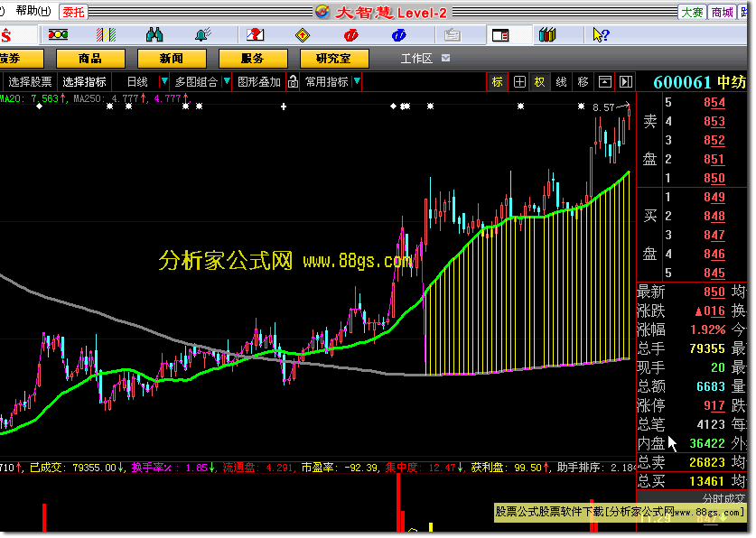Click sell level 5 price 854
This screenshot has width=756, height=538.
point(714,103)
